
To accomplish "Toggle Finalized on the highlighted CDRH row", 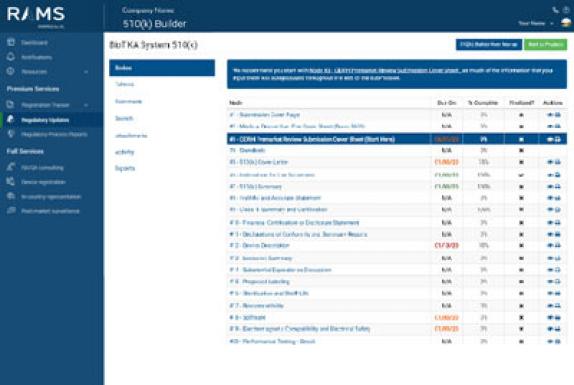I will (x=521, y=139).
